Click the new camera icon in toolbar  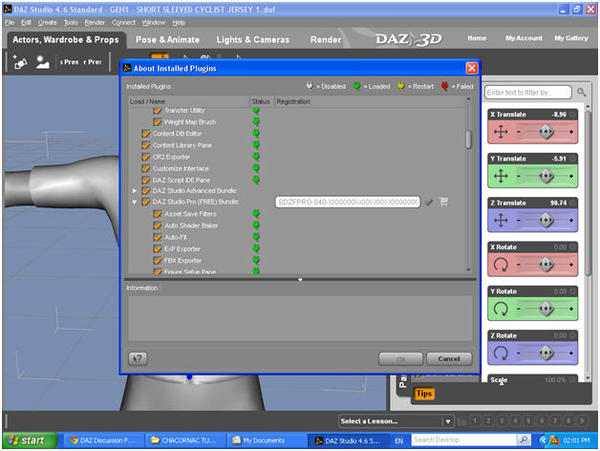coord(20,62)
